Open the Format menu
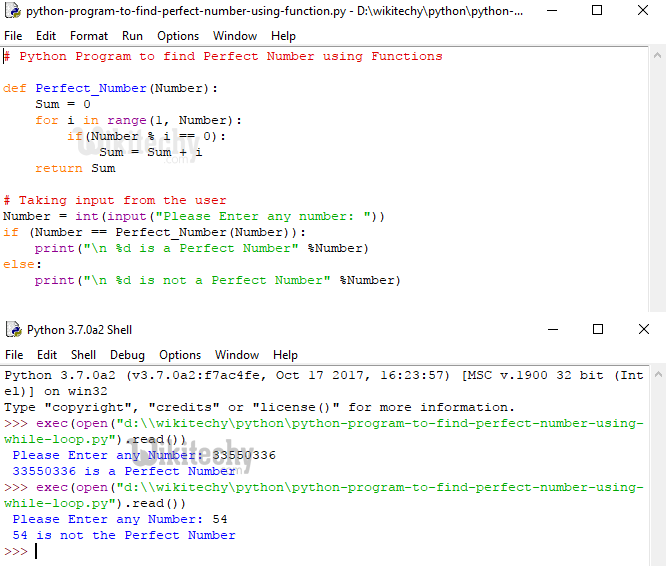This screenshot has width=666, height=566. tap(89, 36)
